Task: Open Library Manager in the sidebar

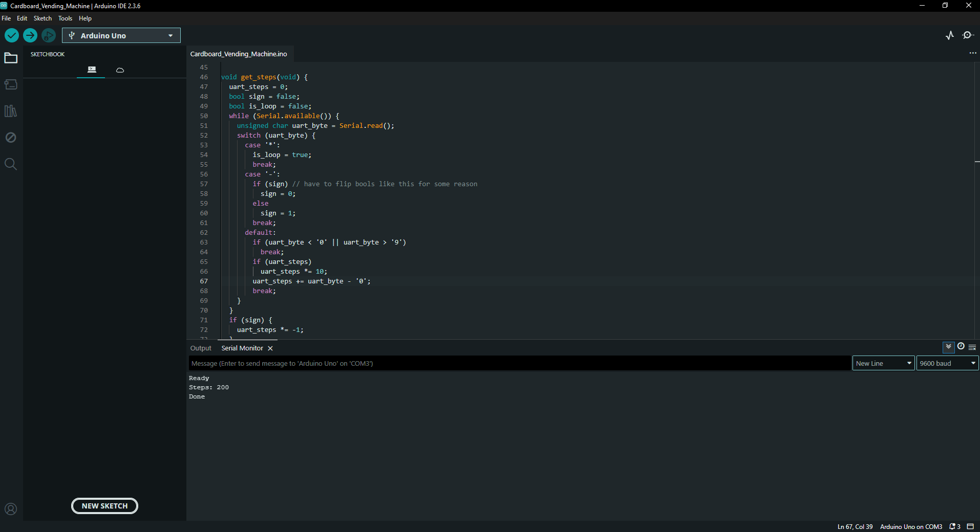Action: 11,111
